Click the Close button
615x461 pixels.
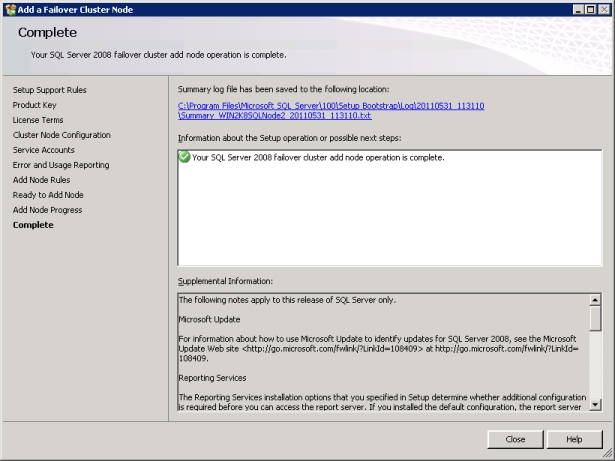[x=515, y=439]
